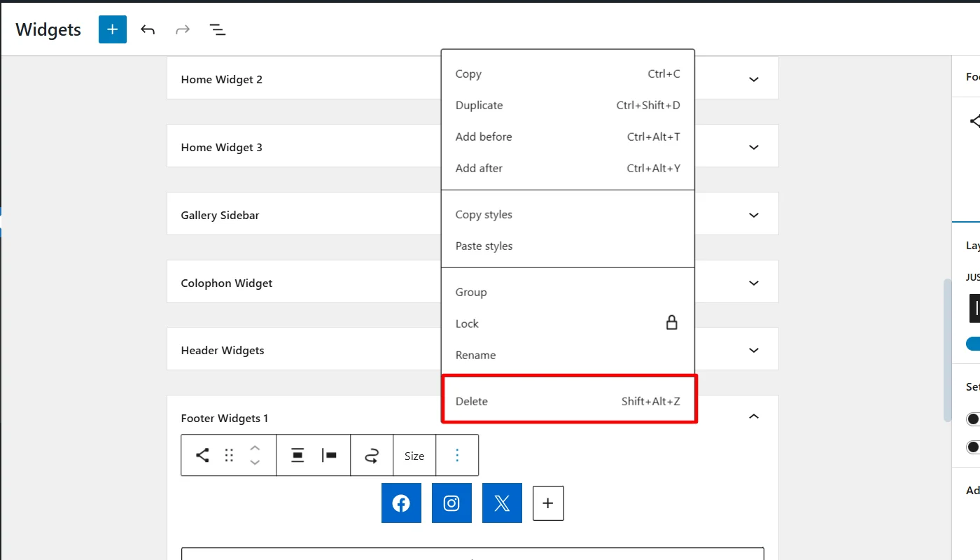
Task: Move block up with the up arrow
Action: point(255,448)
